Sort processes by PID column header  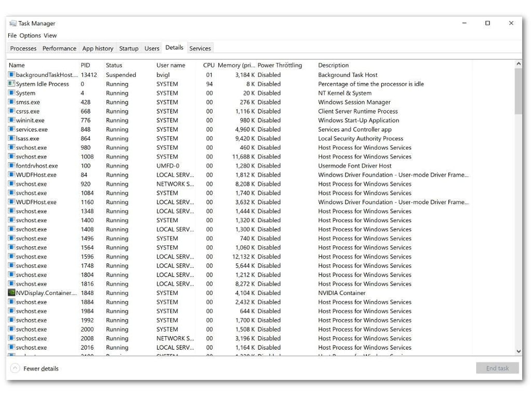click(x=86, y=65)
